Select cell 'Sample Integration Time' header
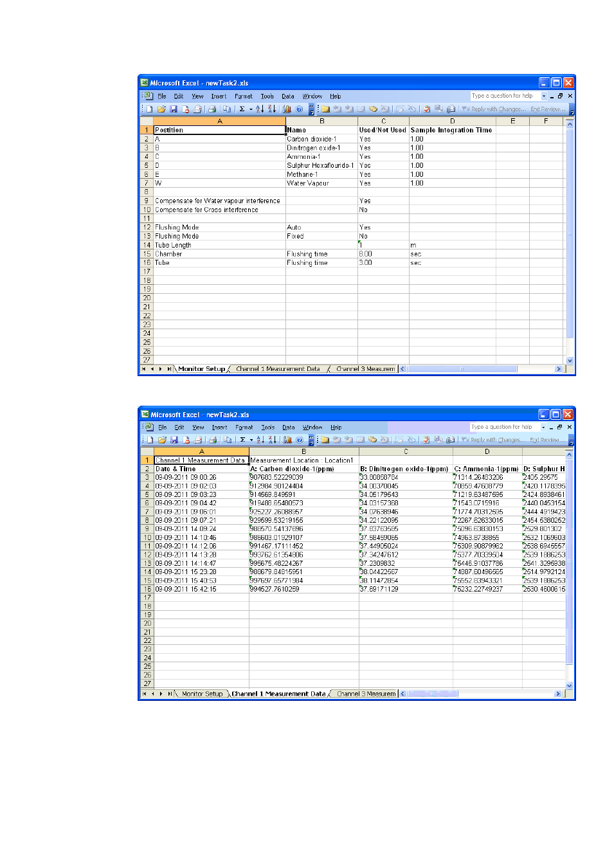The image size is (614, 868). 452,130
